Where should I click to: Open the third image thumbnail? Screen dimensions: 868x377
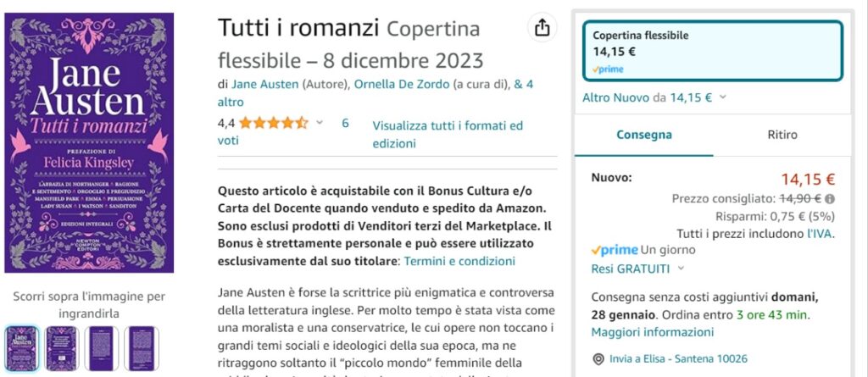click(x=102, y=346)
